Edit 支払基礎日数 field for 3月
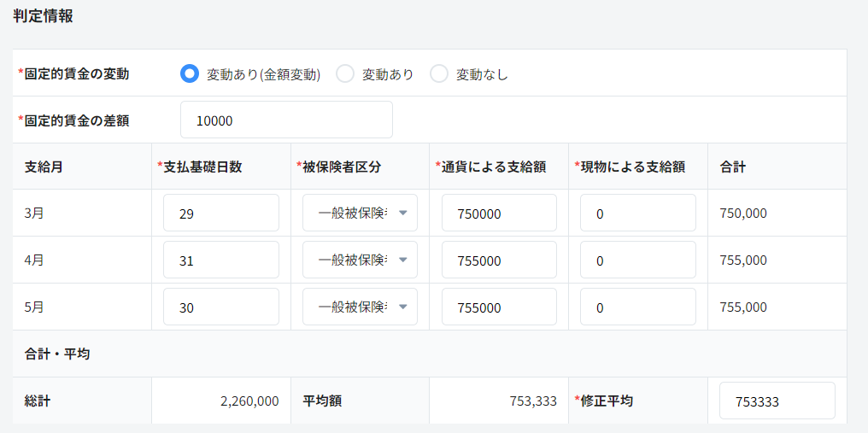The image size is (868, 433). [x=220, y=214]
